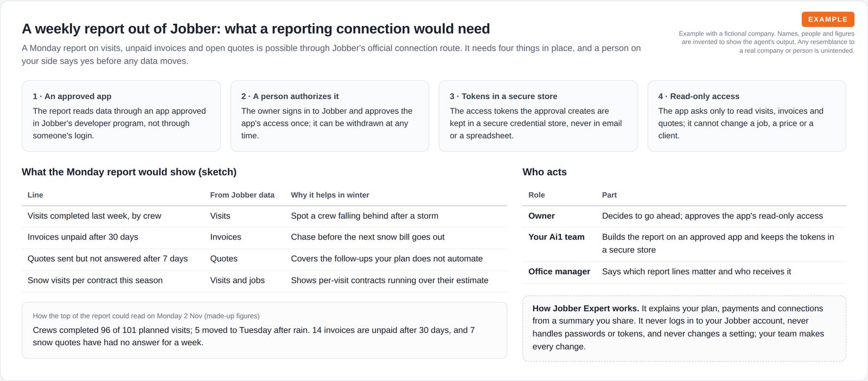Click 'Shows per-visit contracts running over their estimate'
The height and width of the screenshot is (381, 868).
click(390, 280)
